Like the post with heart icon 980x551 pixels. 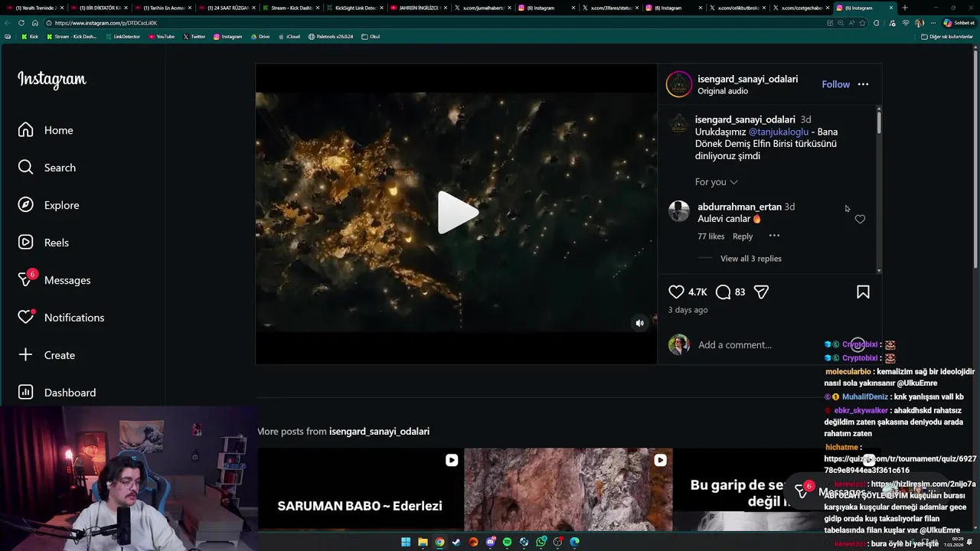pyautogui.click(x=676, y=292)
